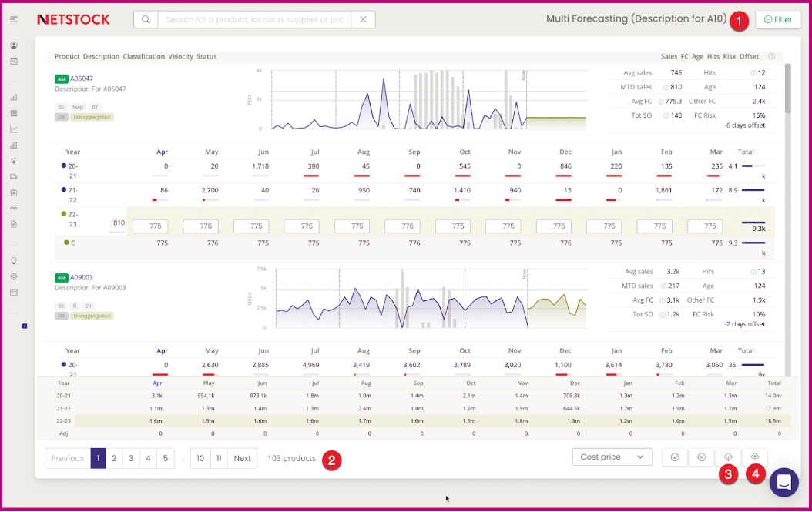Click the help question mark icon
Image resolution: width=812 pixels, height=512 pixels.
[771, 56]
